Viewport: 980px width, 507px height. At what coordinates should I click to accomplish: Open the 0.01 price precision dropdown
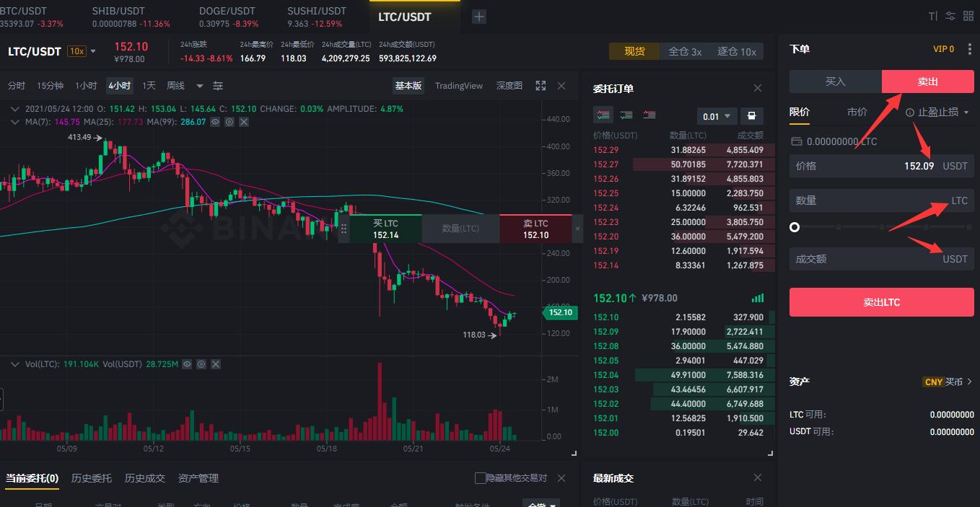click(717, 116)
